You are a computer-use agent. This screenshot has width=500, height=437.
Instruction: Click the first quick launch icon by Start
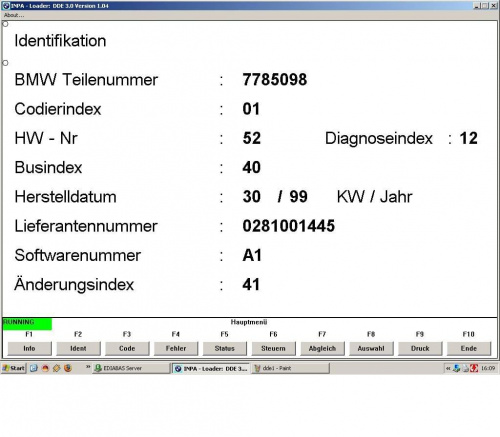[34, 368]
